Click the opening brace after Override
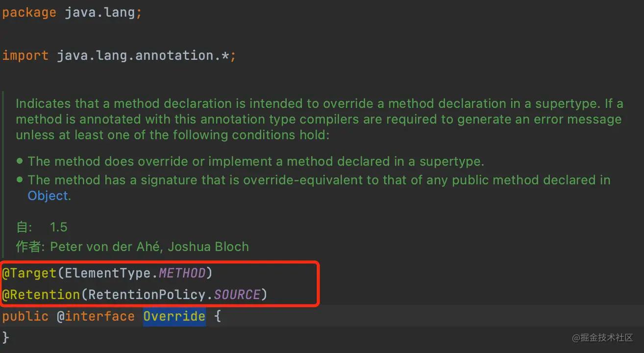Image resolution: width=644 pixels, height=353 pixels. pyautogui.click(x=218, y=316)
